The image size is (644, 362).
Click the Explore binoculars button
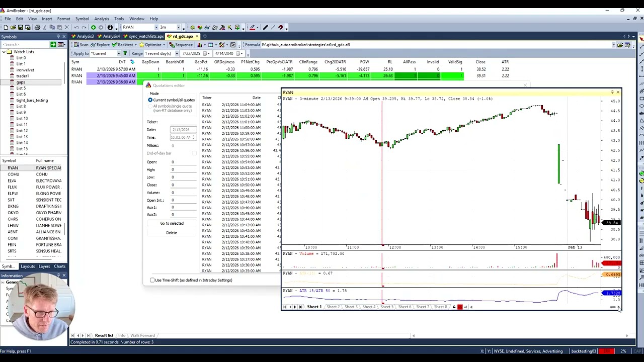[x=100, y=45]
